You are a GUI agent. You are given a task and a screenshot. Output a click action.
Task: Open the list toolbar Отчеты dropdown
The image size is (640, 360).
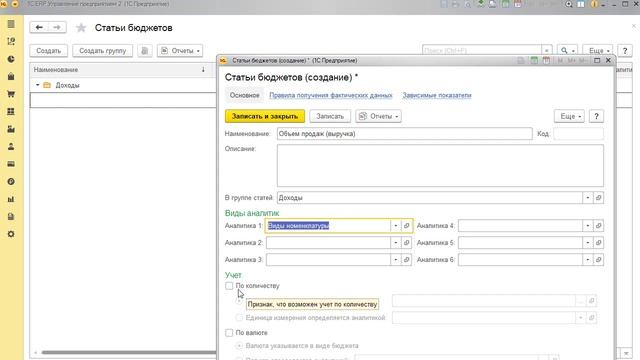coord(180,51)
